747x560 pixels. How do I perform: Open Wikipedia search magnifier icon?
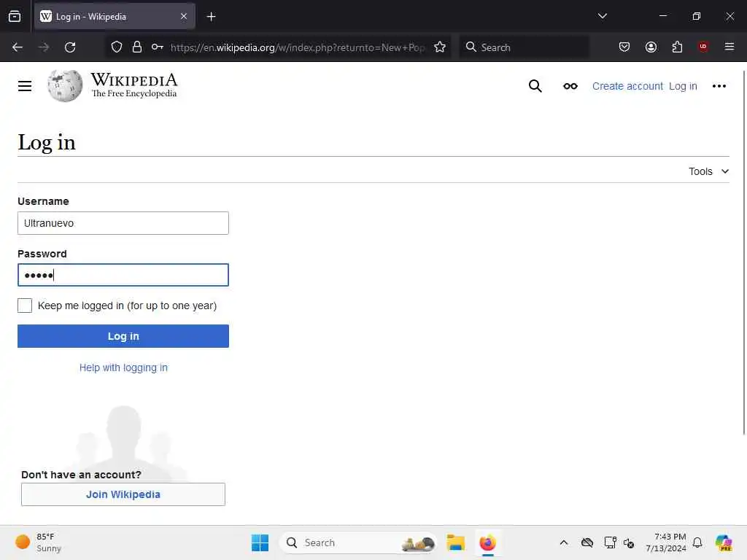[x=535, y=86]
